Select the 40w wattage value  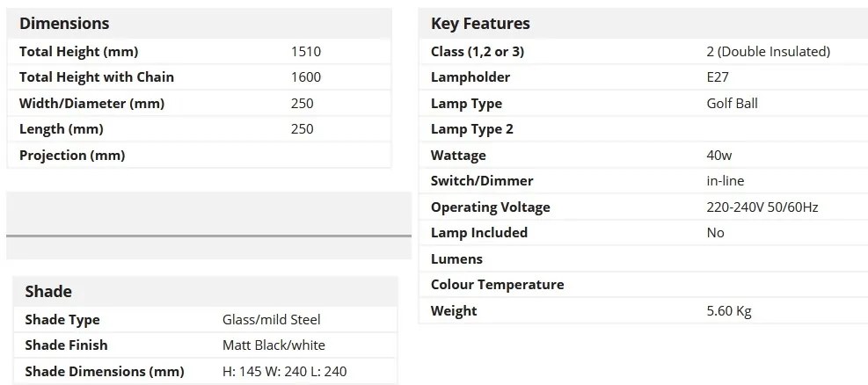[719, 155]
